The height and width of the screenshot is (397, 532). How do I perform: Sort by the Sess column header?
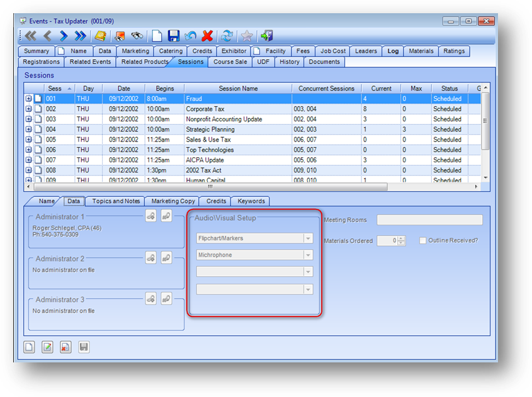pyautogui.click(x=59, y=89)
